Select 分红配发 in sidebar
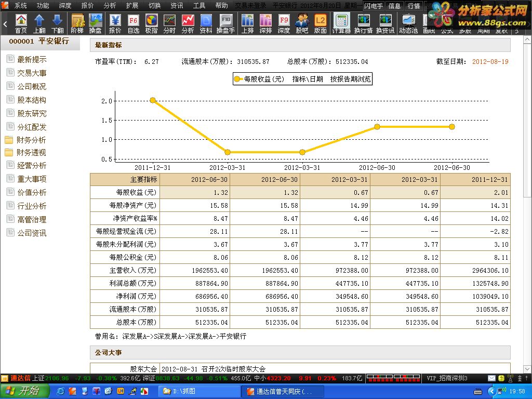This screenshot has height=399, width=532. [32, 127]
